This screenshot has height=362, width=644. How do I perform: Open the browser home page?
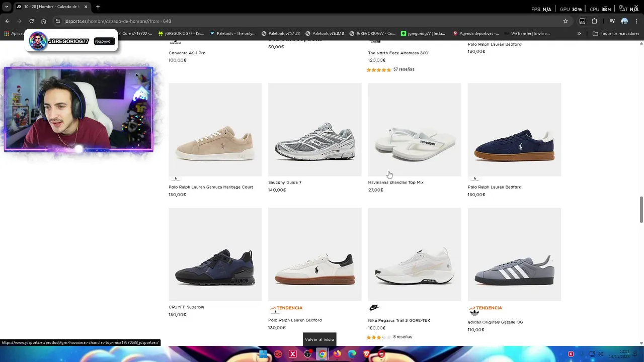coord(44,21)
